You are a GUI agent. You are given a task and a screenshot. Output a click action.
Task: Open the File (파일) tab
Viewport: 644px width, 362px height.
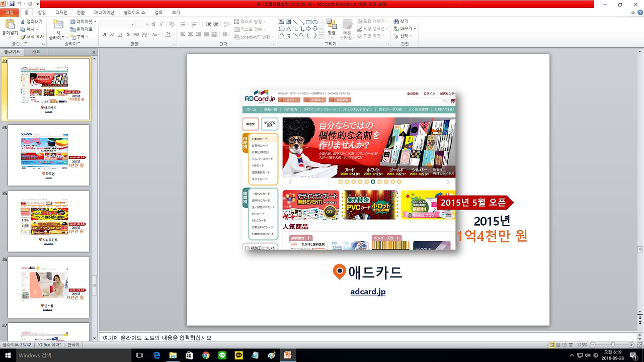(x=10, y=12)
